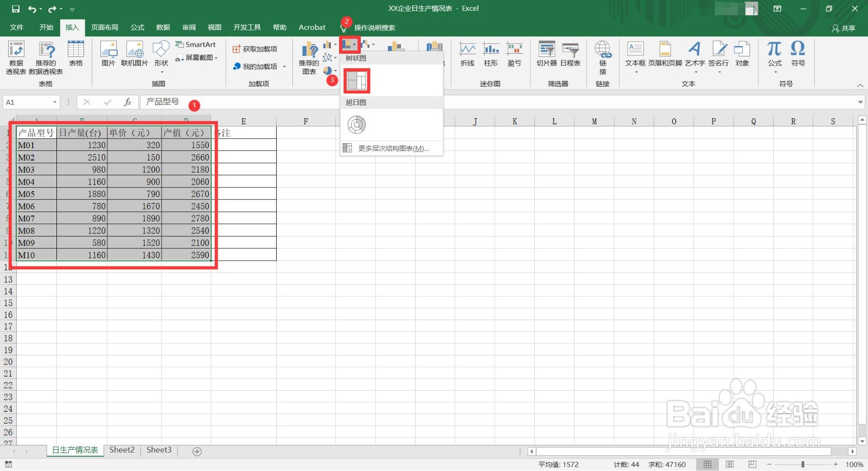Adjust the zoom slider handle
Viewport: 868px width, 471px height.
(x=803, y=464)
